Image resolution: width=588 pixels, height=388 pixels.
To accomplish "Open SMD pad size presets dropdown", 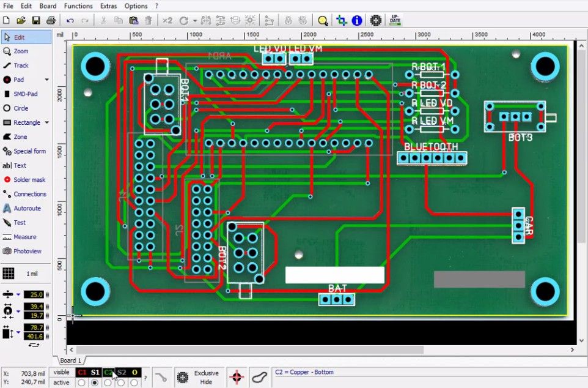I will pyautogui.click(x=18, y=332).
